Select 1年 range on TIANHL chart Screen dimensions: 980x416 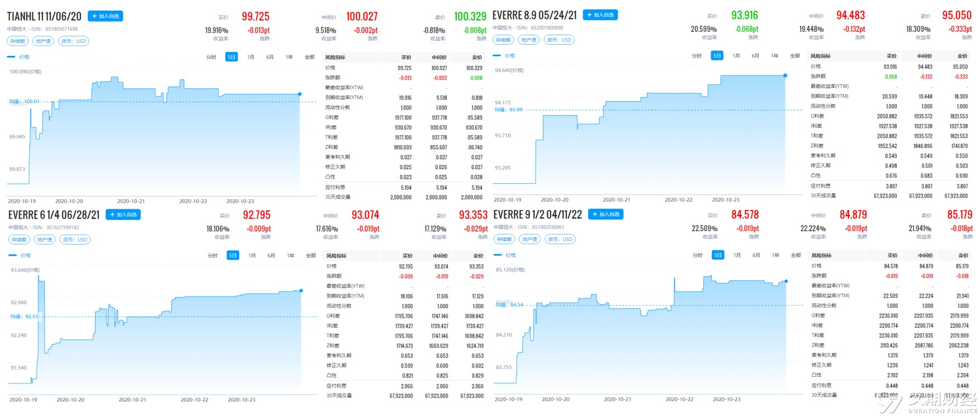pyautogui.click(x=289, y=57)
